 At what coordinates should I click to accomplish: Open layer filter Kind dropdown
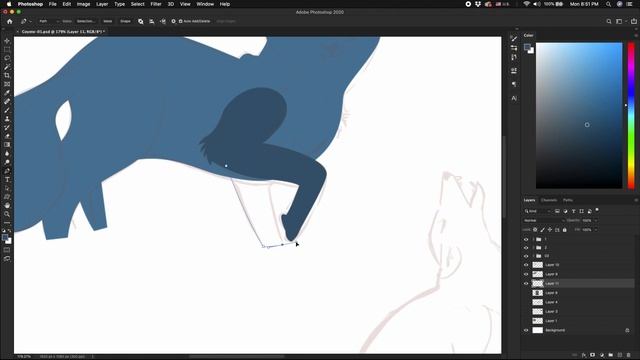click(x=537, y=211)
